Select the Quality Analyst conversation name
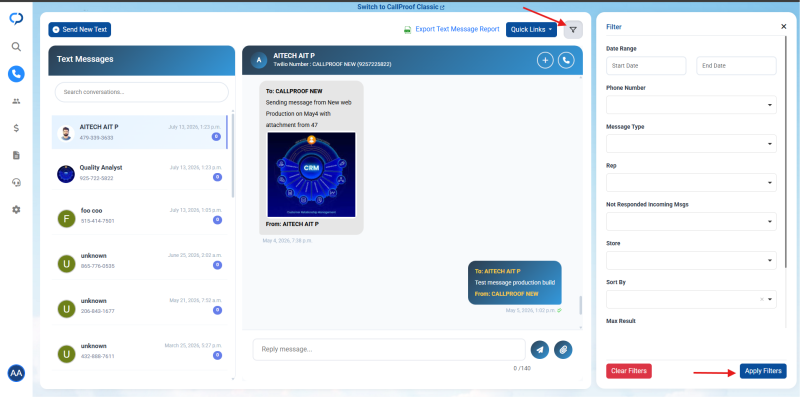 click(101, 167)
